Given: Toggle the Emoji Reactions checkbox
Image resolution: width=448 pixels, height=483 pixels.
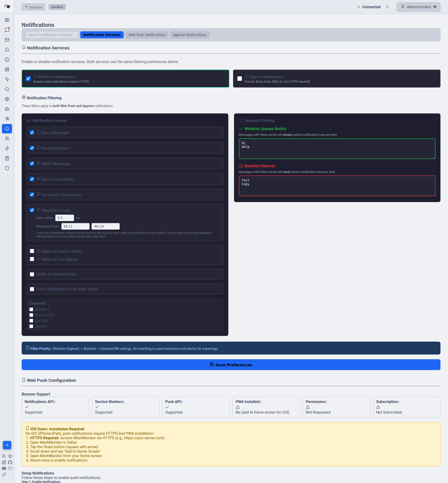Looking at the screenshot, I should 32,148.
